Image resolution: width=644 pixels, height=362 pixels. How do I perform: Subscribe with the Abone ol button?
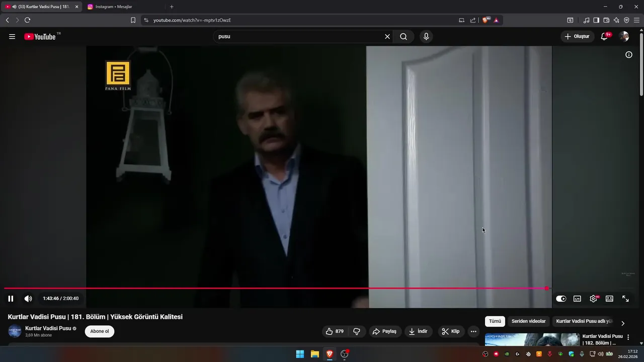[x=100, y=331]
